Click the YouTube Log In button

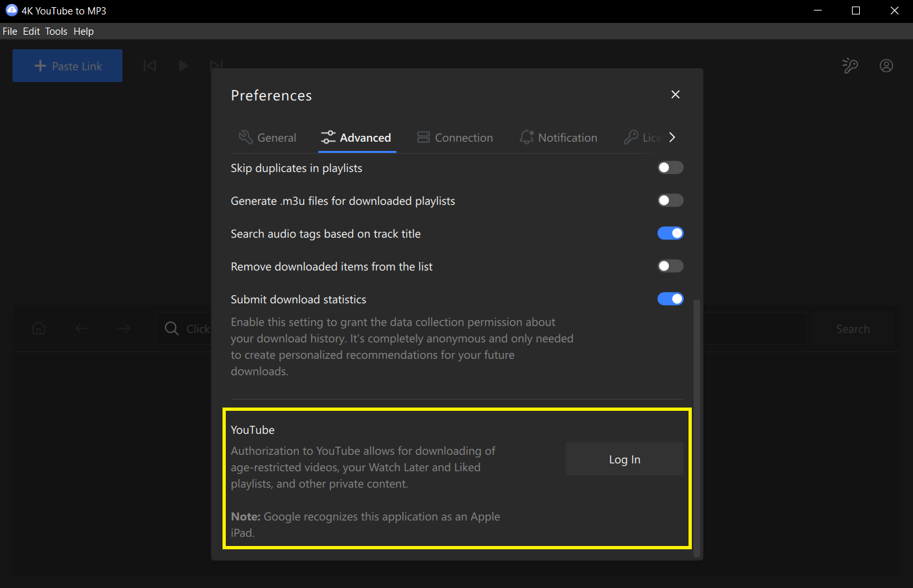click(624, 459)
